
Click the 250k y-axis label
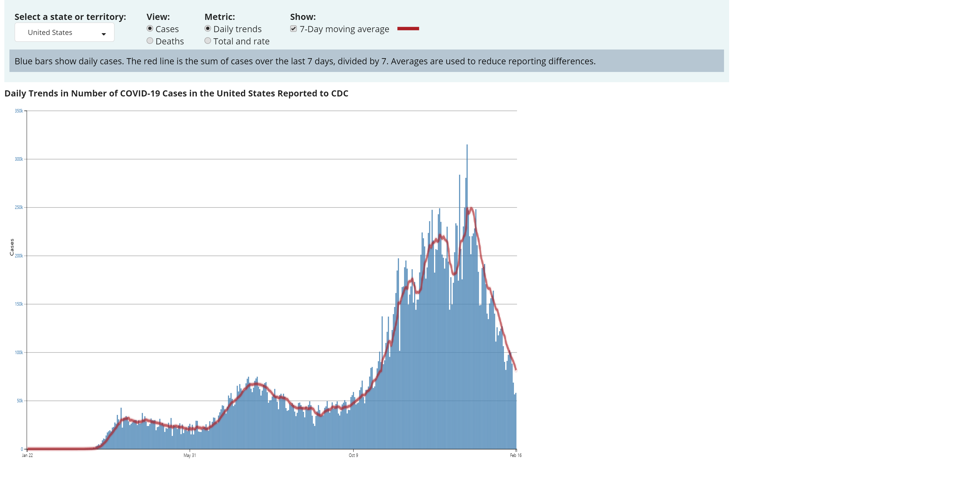(19, 208)
